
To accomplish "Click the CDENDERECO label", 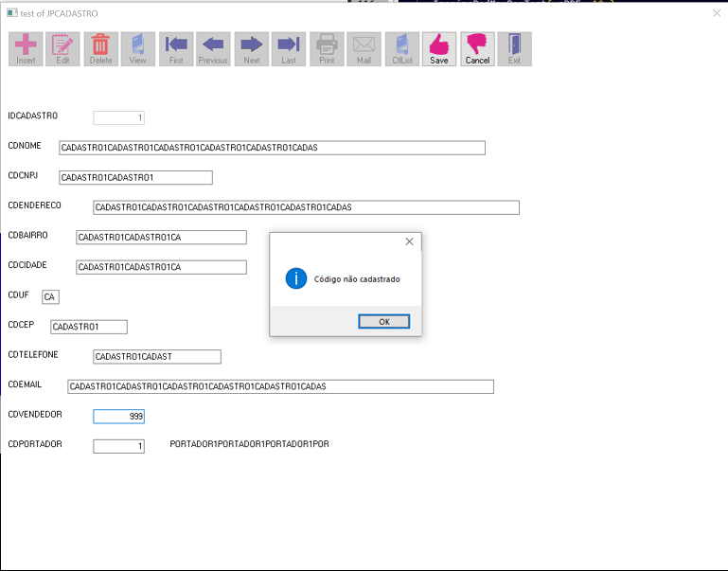I will (x=34, y=205).
